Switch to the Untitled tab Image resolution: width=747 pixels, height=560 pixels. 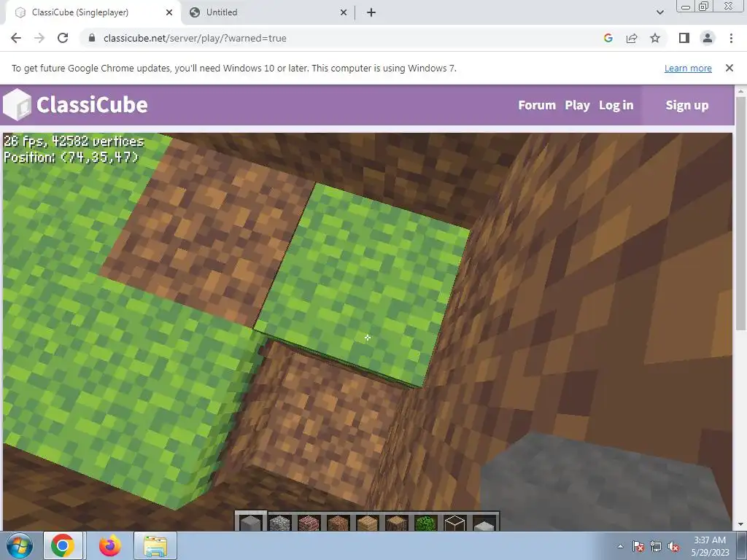[268, 12]
